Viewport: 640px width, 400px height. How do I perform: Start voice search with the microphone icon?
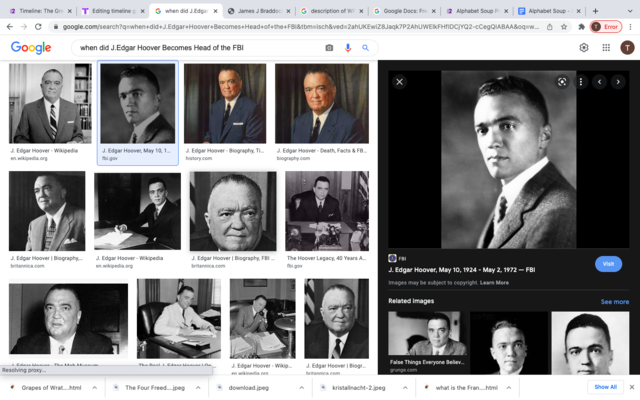pos(348,48)
